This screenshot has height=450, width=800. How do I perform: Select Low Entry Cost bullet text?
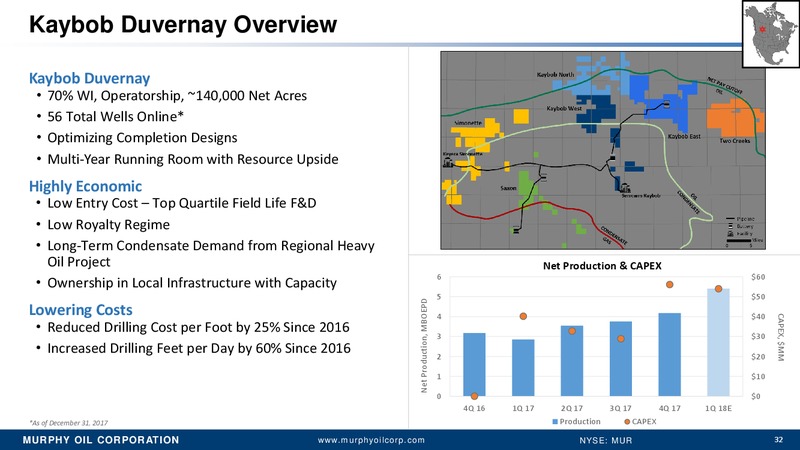182,203
